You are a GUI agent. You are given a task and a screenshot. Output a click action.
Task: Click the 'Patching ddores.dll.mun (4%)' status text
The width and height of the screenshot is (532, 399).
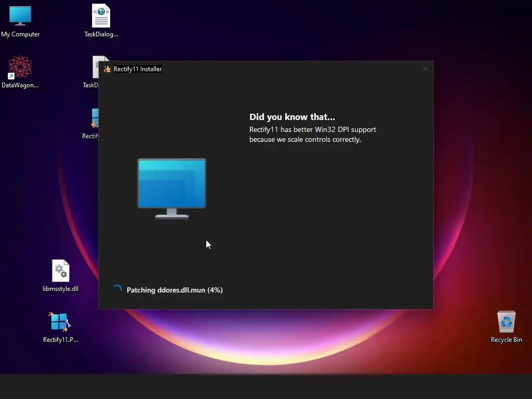tap(175, 290)
